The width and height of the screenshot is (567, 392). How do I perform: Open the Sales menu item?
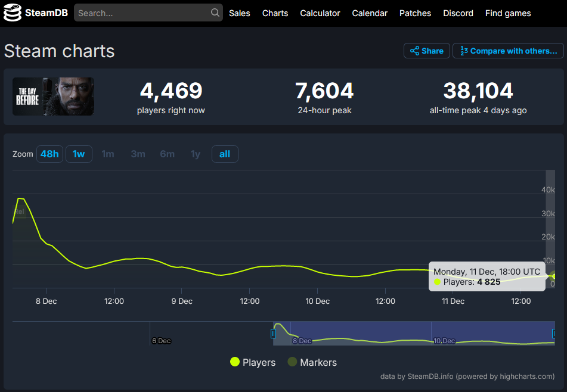tap(240, 13)
